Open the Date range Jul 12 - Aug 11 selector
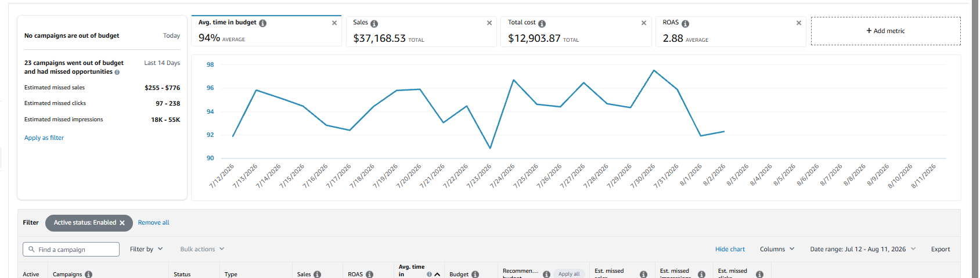The width and height of the screenshot is (980, 278). click(863, 250)
